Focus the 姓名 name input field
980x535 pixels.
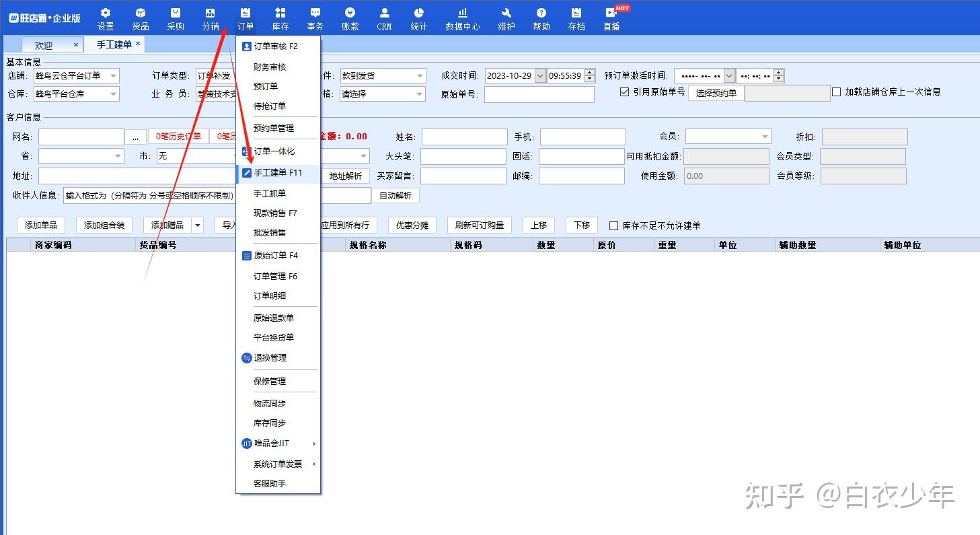pos(464,137)
